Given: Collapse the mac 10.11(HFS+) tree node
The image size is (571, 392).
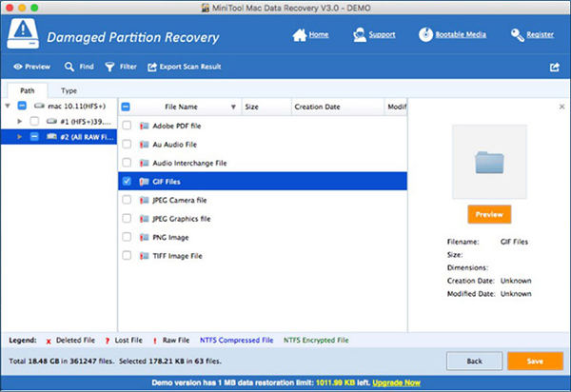Looking at the screenshot, I should click(8, 106).
